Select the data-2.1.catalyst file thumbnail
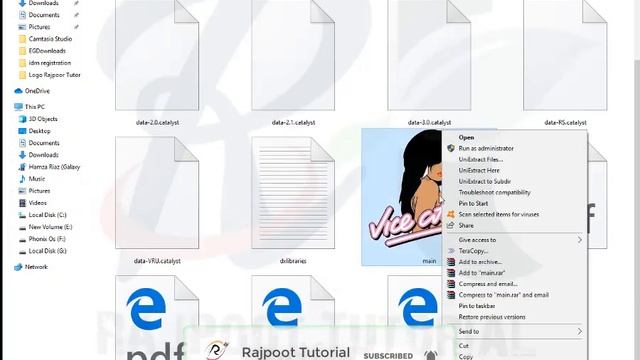Screen dimensions: 640x360 coord(293,55)
